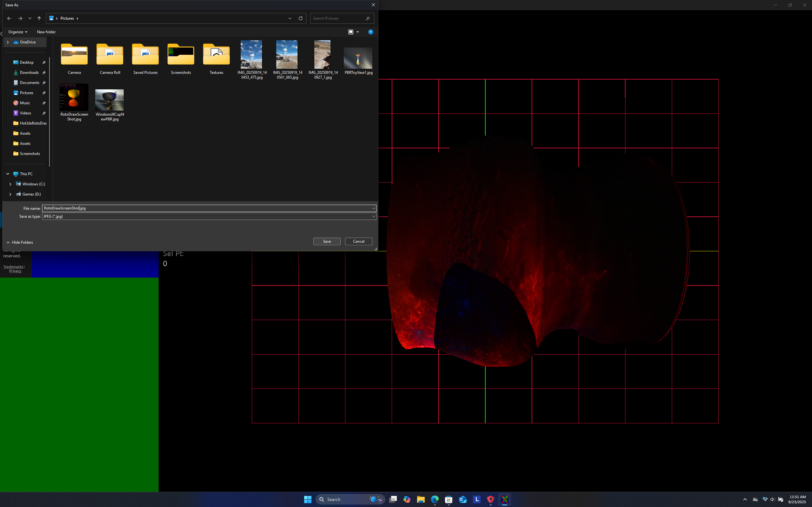Open the dialog Help question icon
Image resolution: width=812 pixels, height=507 pixels.
click(370, 32)
